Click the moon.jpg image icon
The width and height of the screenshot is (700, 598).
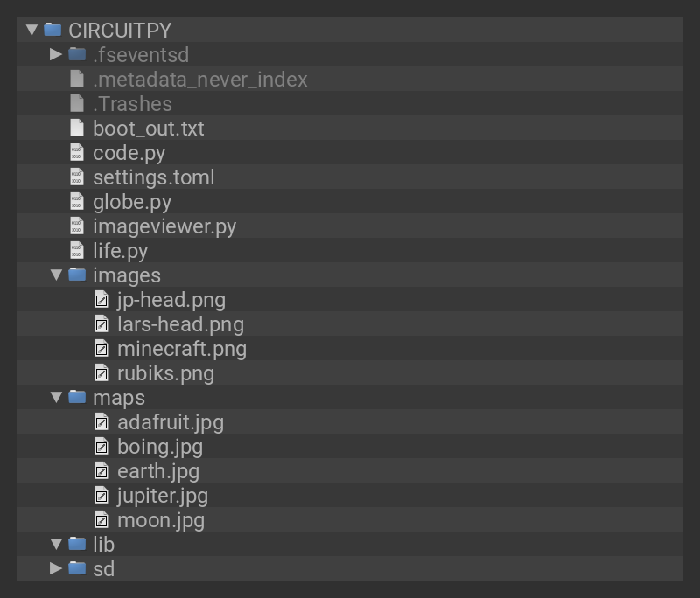click(x=101, y=519)
